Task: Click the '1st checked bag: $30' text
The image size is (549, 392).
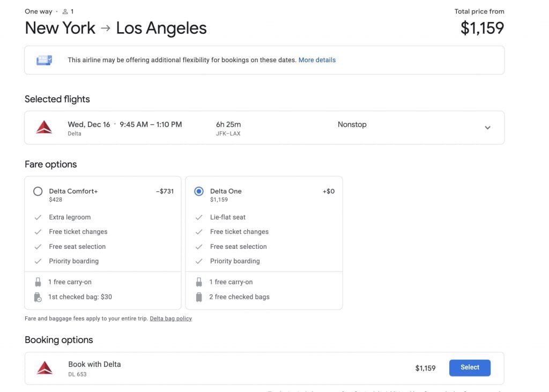Action: pyautogui.click(x=80, y=297)
